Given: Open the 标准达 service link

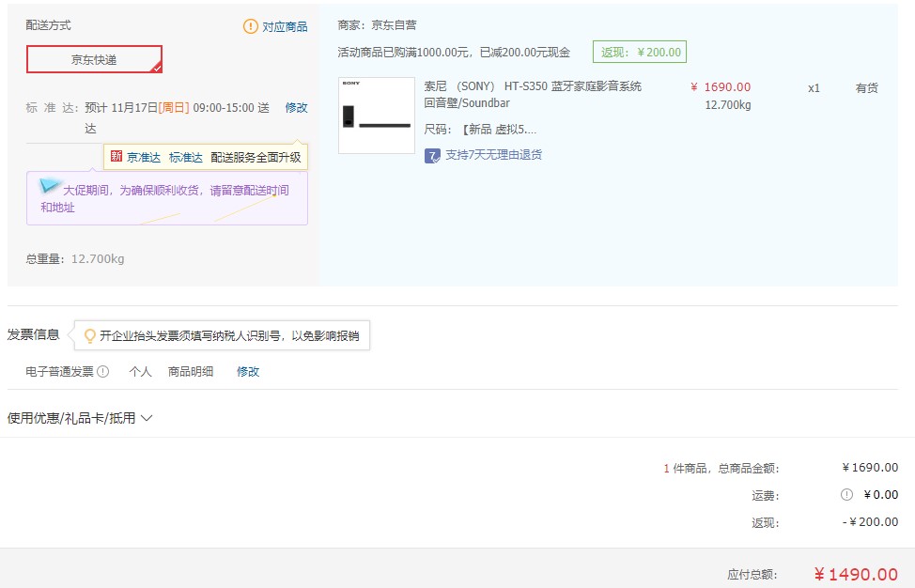Looking at the screenshot, I should [186, 158].
